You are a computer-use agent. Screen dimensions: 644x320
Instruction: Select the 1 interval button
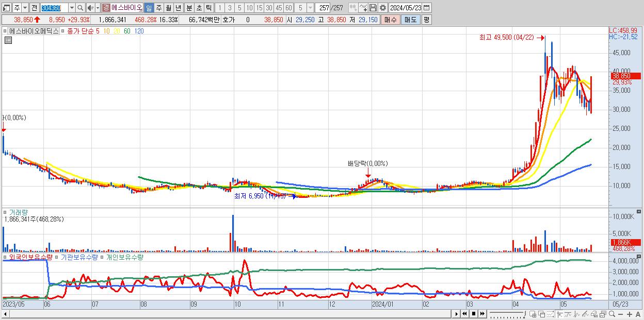point(220,8)
